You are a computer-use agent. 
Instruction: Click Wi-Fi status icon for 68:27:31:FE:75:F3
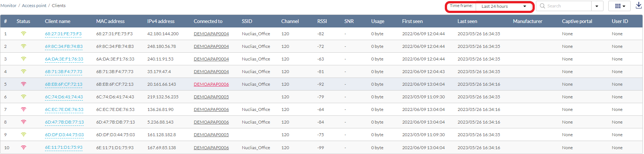23,34
